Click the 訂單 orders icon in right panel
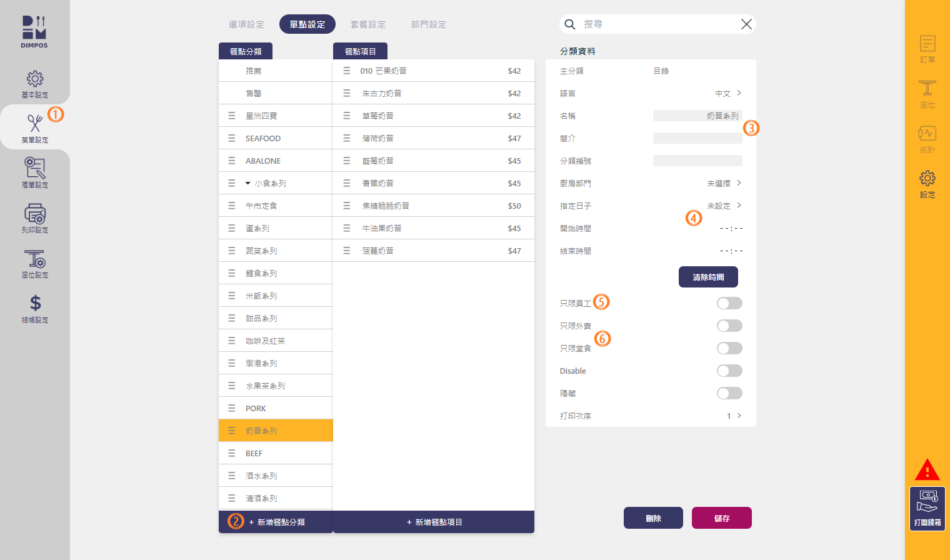The image size is (950, 560). (x=927, y=44)
